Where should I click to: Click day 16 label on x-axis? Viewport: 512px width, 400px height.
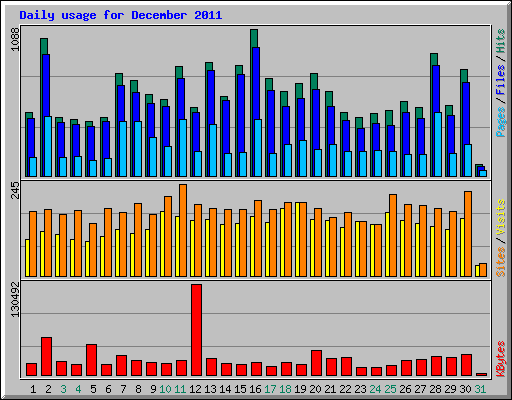pyautogui.click(x=255, y=389)
